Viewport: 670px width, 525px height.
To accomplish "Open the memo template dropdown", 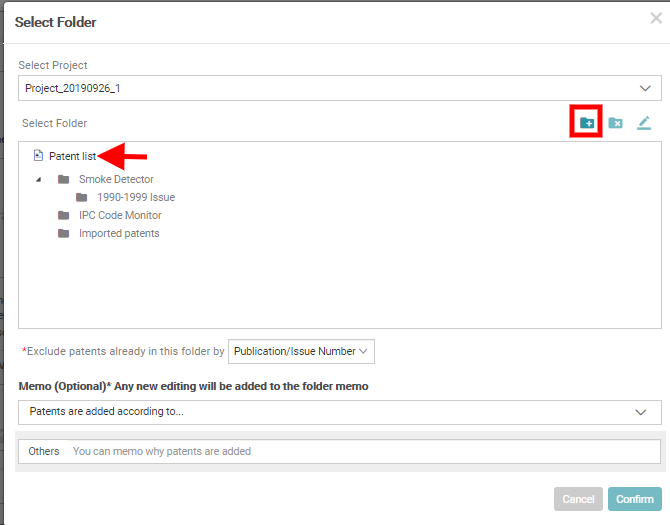I will 340,412.
